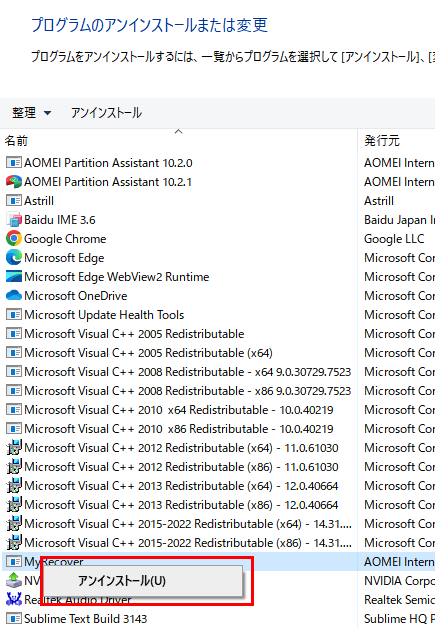Click the AOMEI Partition Assistant 10.2.1 icon

(x=14, y=181)
